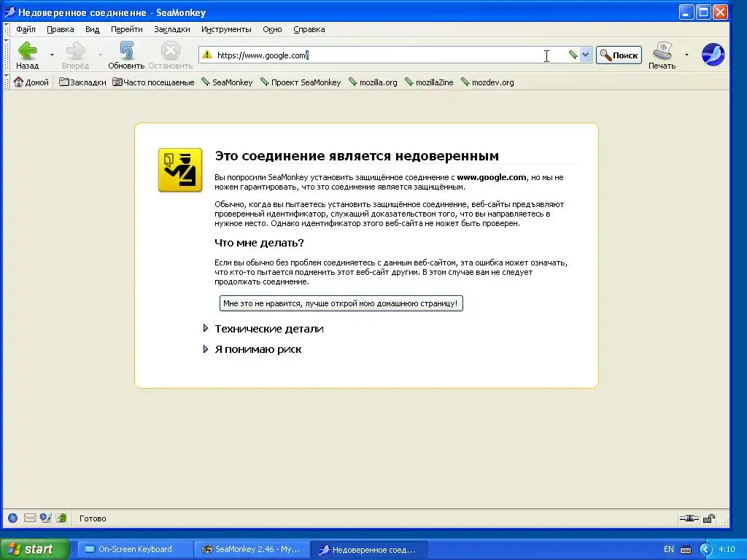Click the Готово status text
The width and height of the screenshot is (747, 560).
coord(93,518)
